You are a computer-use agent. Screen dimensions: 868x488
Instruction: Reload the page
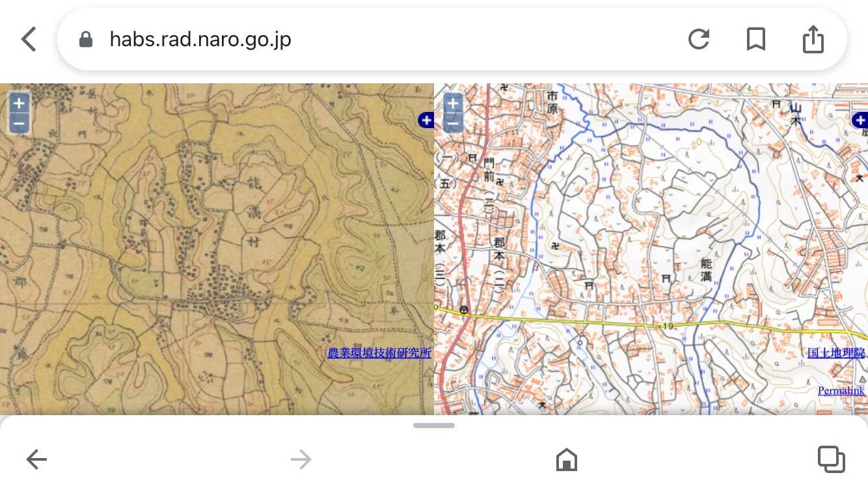point(699,40)
